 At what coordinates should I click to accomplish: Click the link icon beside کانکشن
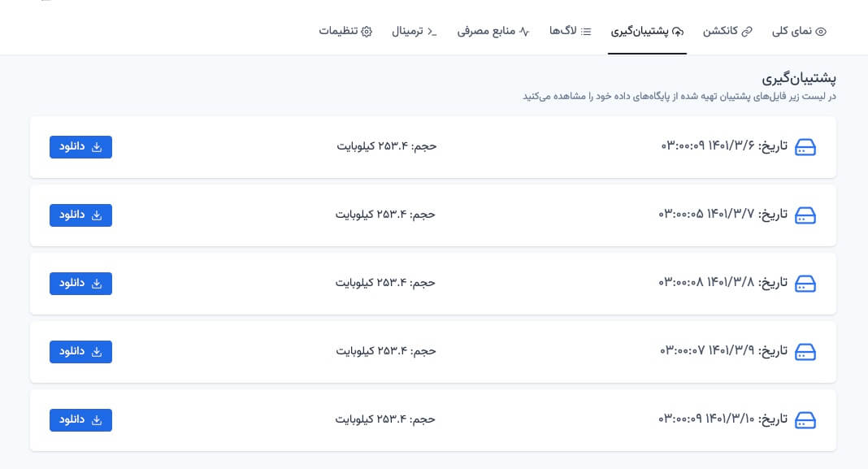tap(748, 31)
